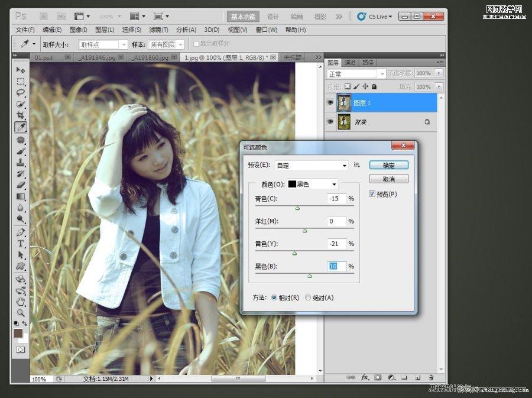The height and width of the screenshot is (398, 532).
Task: Select the Brush tool
Action: (21, 151)
